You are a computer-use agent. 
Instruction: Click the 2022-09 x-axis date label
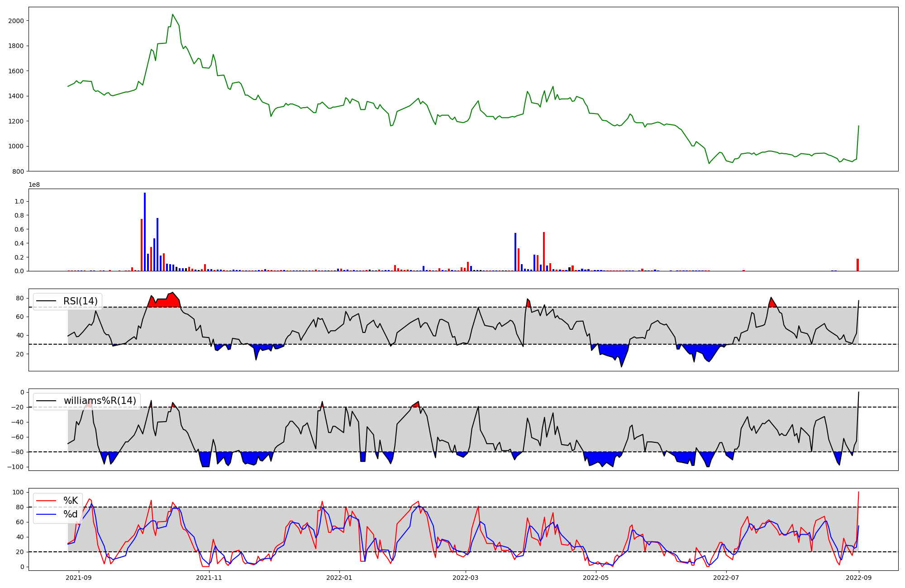858,578
